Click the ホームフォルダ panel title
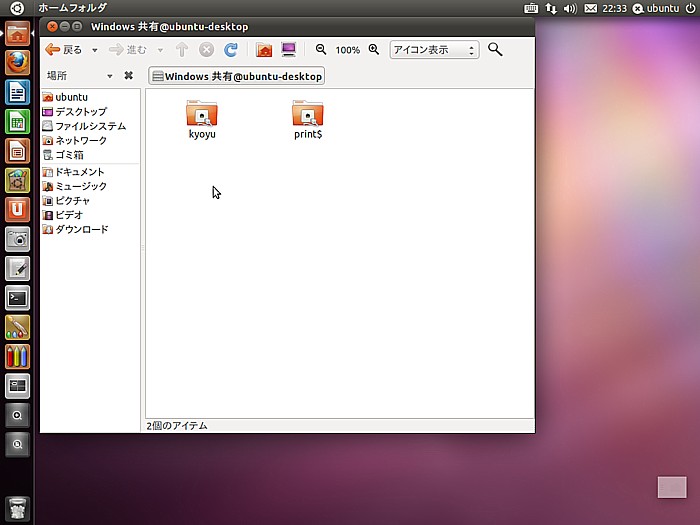 pyautogui.click(x=72, y=8)
